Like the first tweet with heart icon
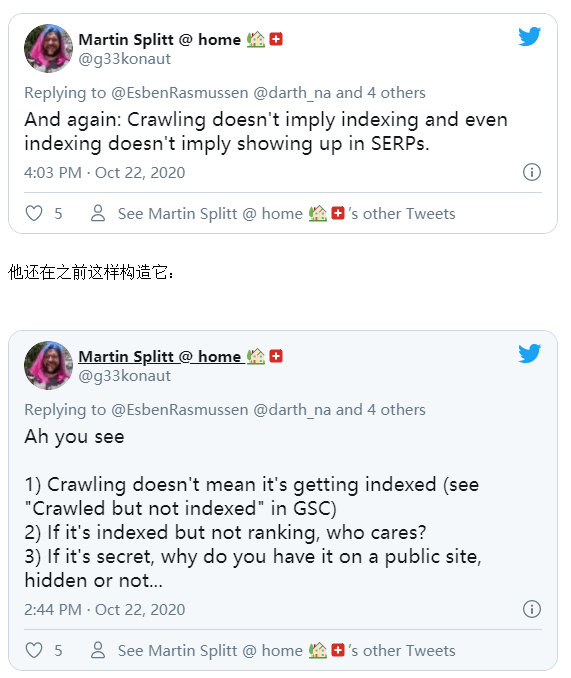The height and width of the screenshot is (678, 571). pyautogui.click(x=34, y=214)
